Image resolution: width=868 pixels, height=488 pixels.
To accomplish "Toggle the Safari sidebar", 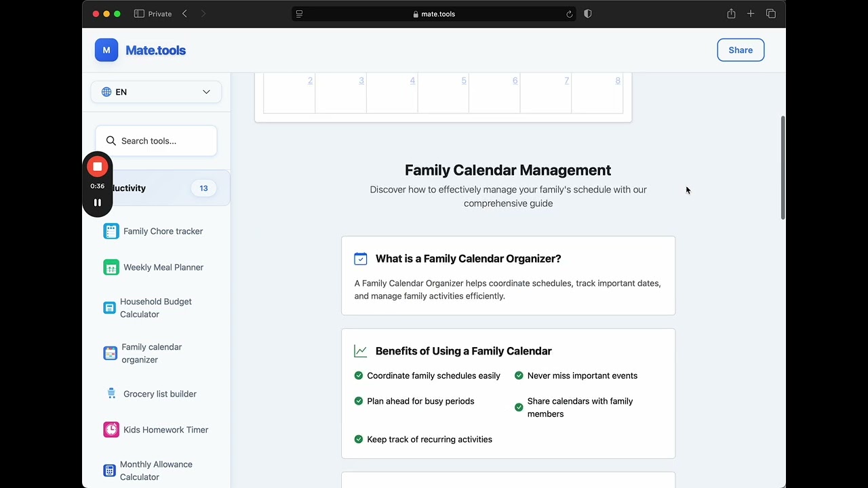I will click(139, 14).
